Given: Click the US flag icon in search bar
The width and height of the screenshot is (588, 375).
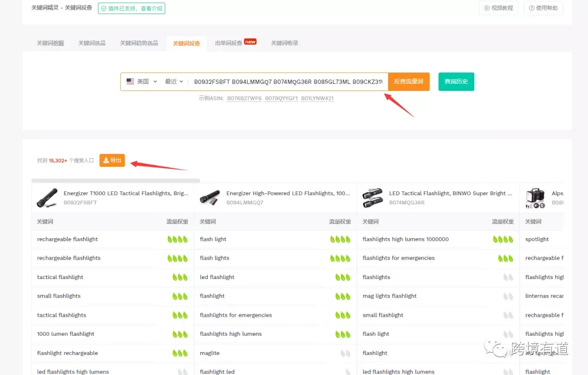Looking at the screenshot, I should click(130, 81).
